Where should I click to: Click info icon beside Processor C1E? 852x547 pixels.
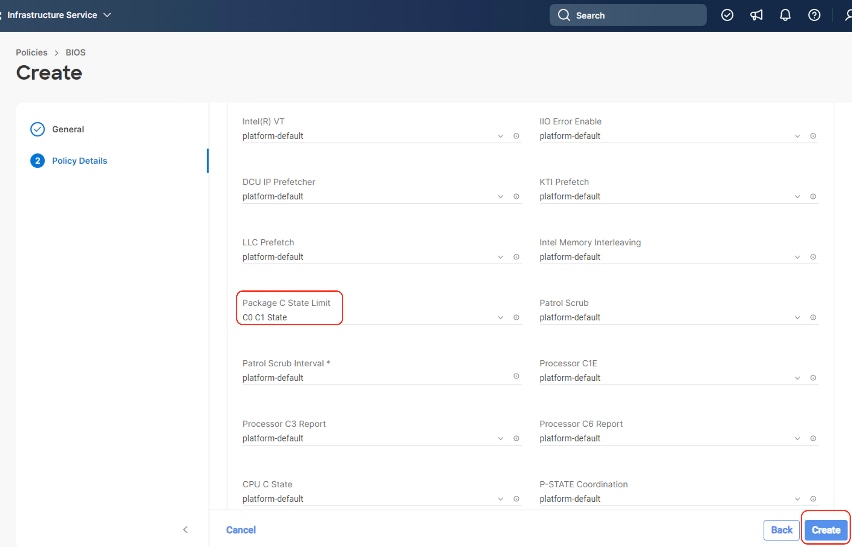click(813, 378)
